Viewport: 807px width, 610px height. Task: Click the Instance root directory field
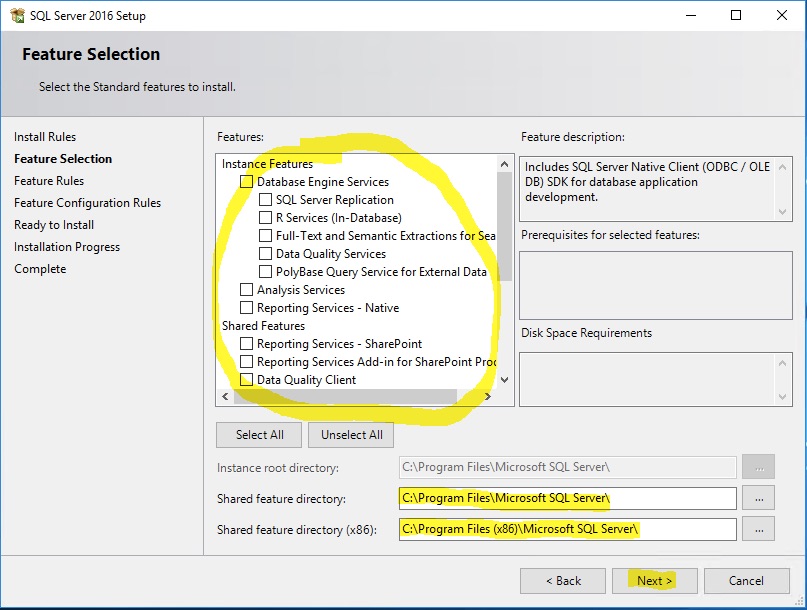click(x=568, y=467)
